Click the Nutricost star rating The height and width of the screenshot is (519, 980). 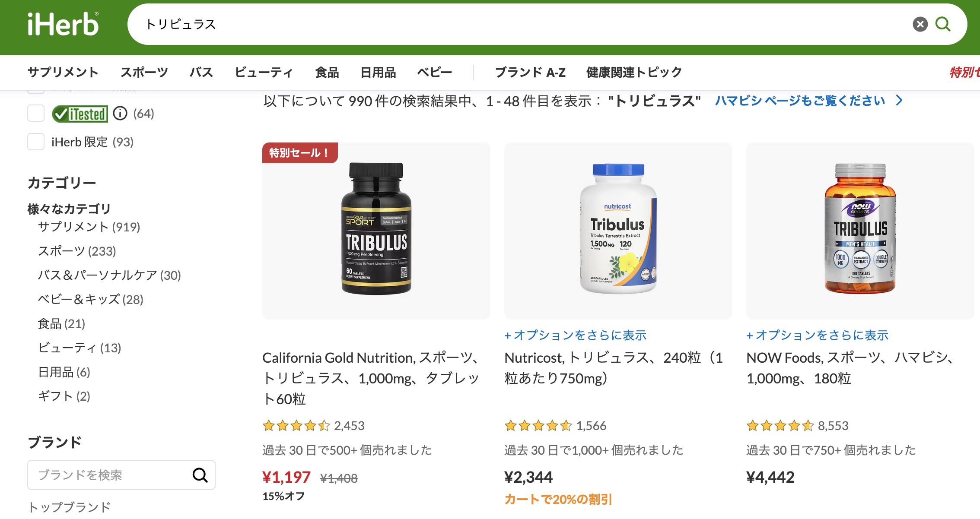(x=538, y=426)
